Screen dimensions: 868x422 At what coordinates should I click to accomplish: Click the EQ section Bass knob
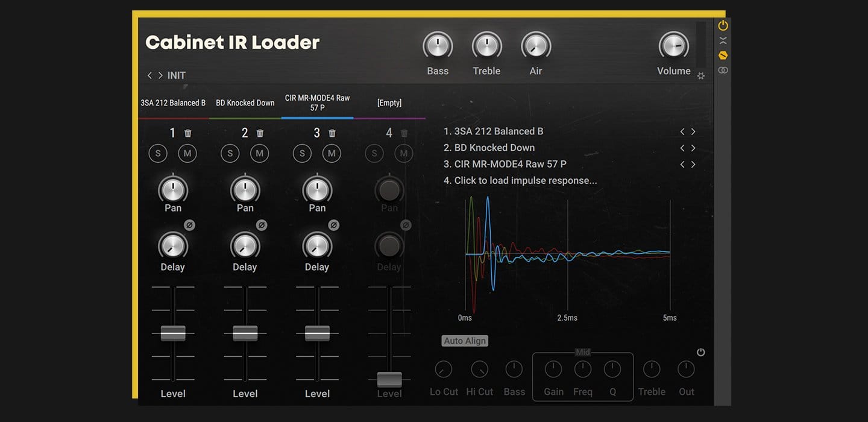click(514, 370)
